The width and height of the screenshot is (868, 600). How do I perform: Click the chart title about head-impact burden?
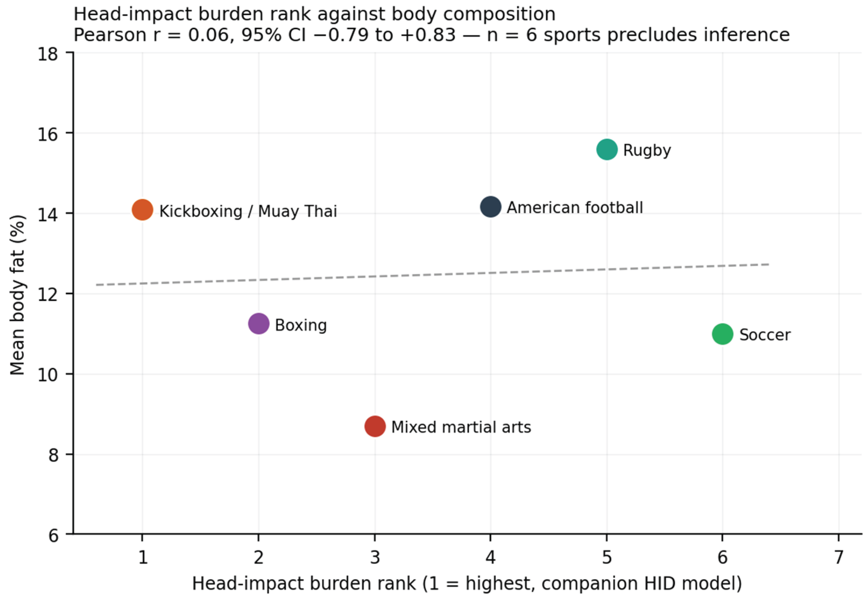point(314,14)
